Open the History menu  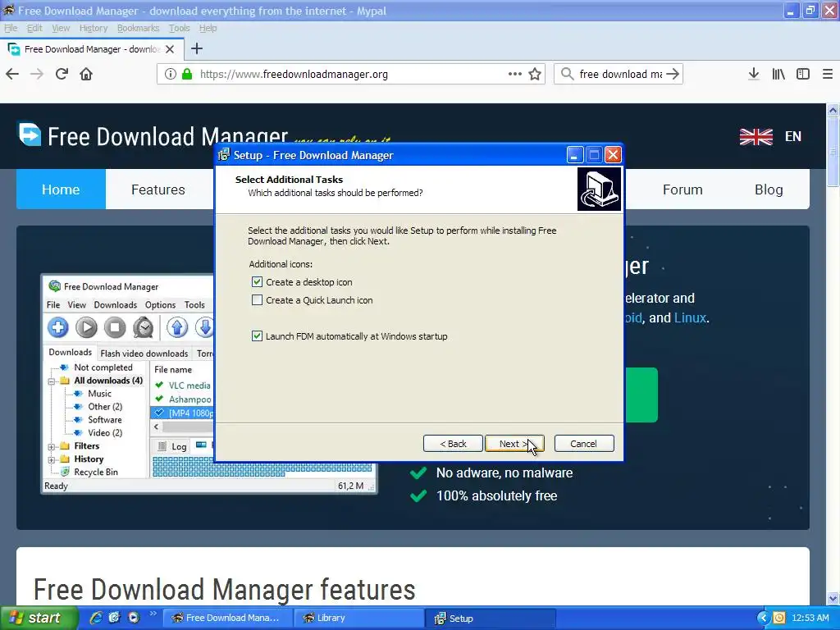(94, 28)
